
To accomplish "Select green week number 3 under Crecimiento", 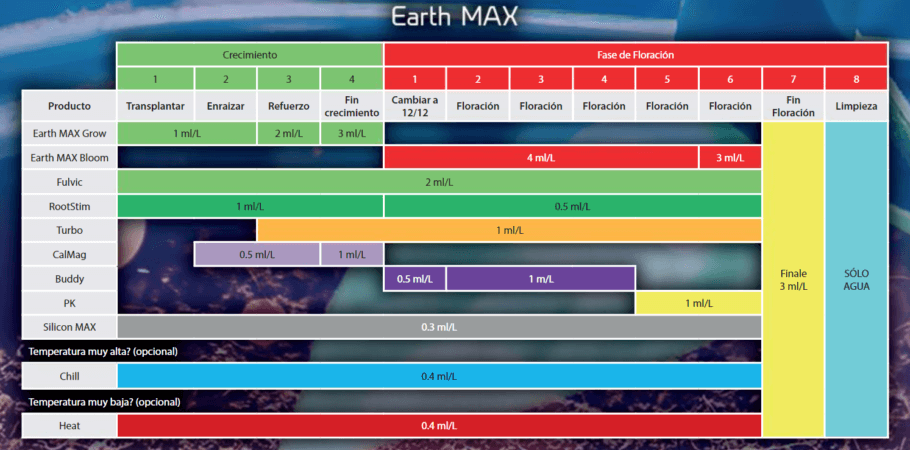I will coord(288,79).
